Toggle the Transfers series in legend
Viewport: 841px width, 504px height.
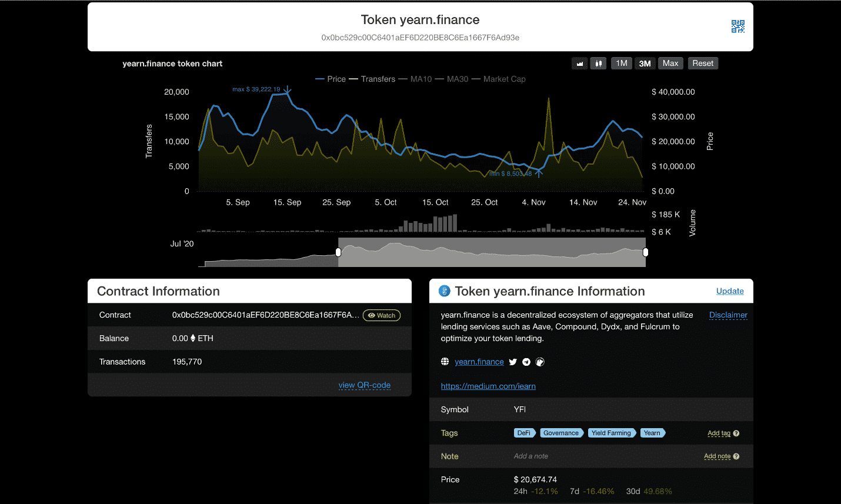(x=372, y=79)
